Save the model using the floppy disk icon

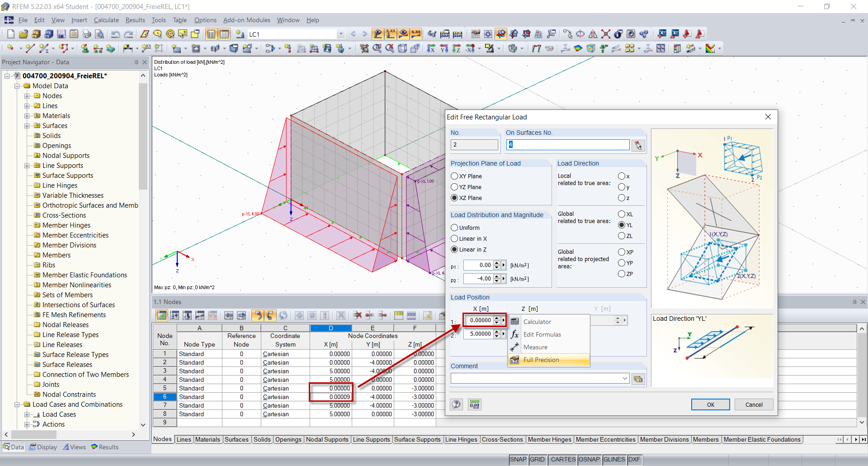click(61, 34)
